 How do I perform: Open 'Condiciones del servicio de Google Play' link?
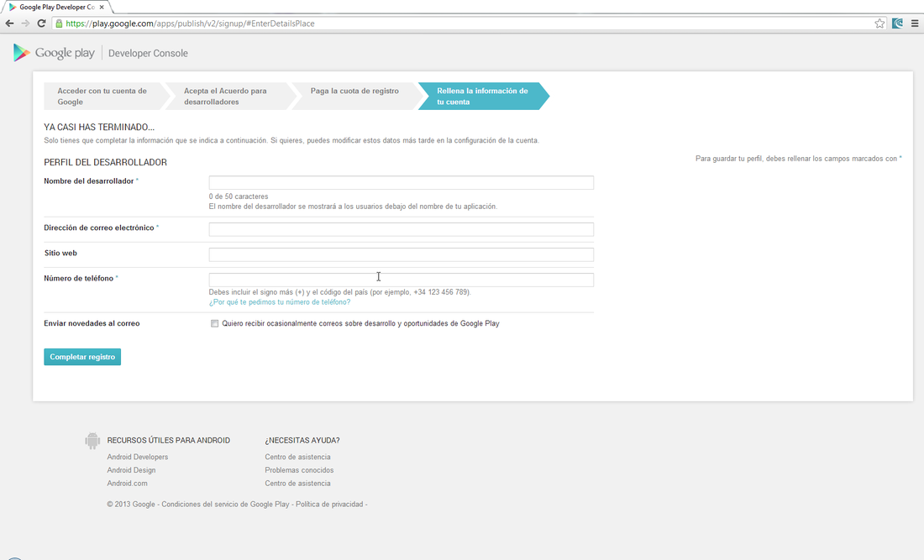(225, 504)
